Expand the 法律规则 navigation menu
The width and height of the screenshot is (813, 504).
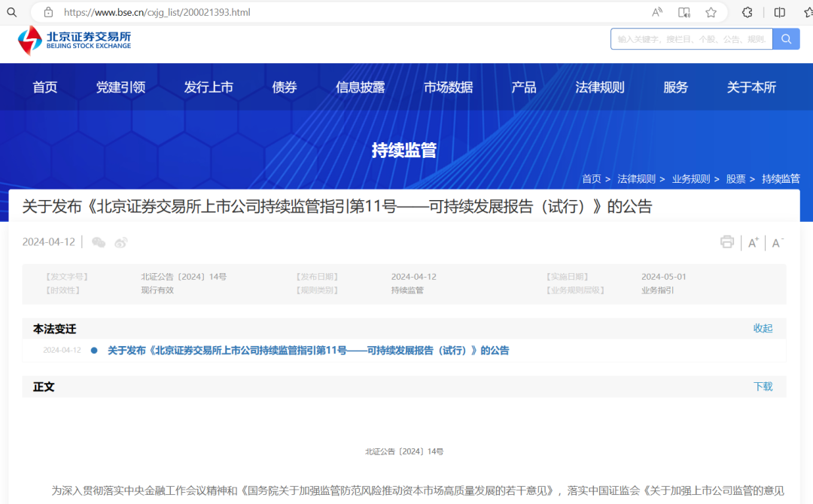click(x=599, y=87)
